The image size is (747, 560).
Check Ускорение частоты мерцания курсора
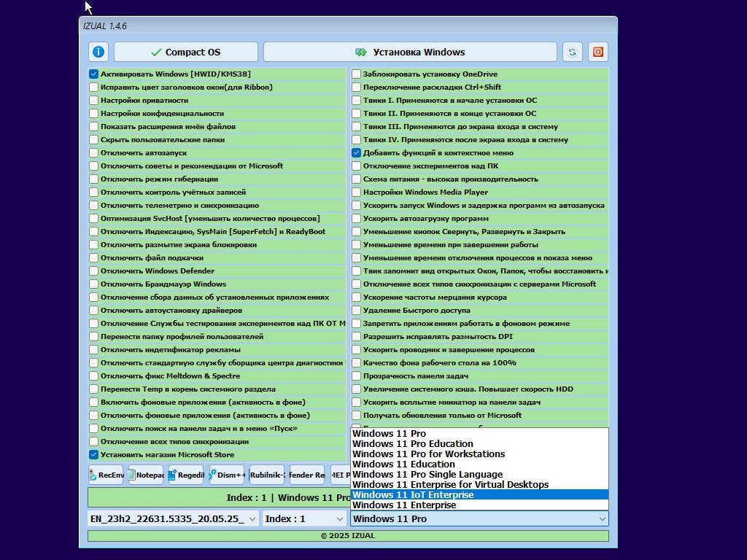click(356, 297)
